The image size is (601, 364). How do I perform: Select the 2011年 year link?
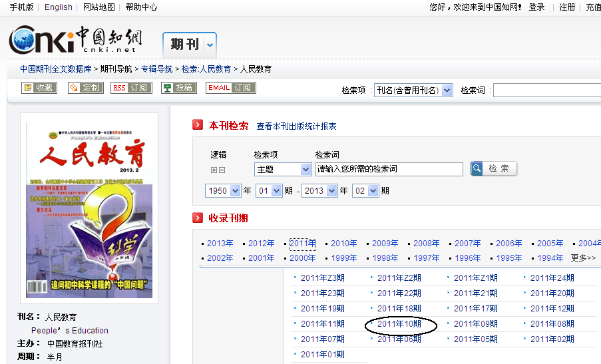pyautogui.click(x=302, y=244)
